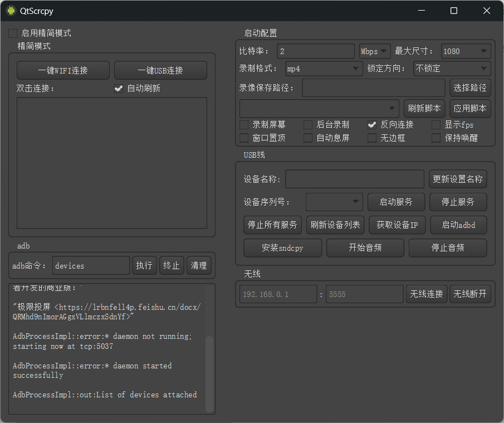This screenshot has height=423, width=504.
Task: Click 刷新设备列表 button
Action: (335, 225)
